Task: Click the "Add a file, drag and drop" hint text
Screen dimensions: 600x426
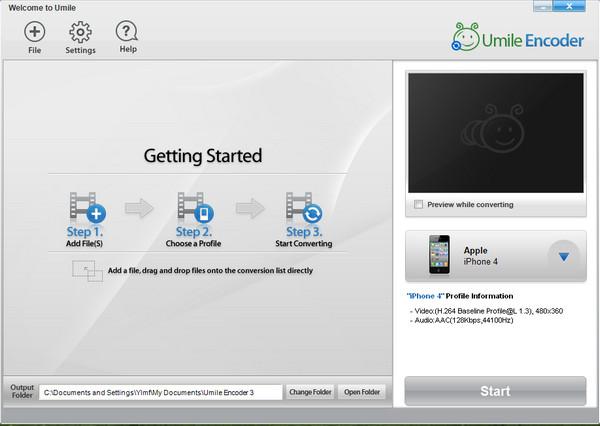Action: point(210,270)
